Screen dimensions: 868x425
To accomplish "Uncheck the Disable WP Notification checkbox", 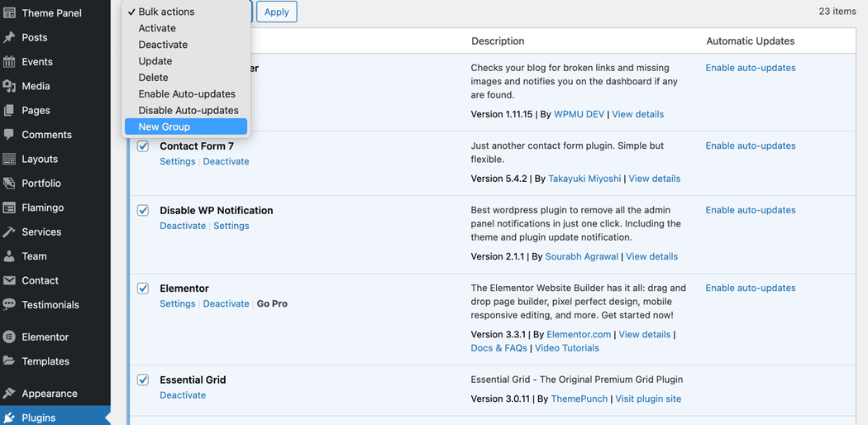I will (143, 210).
